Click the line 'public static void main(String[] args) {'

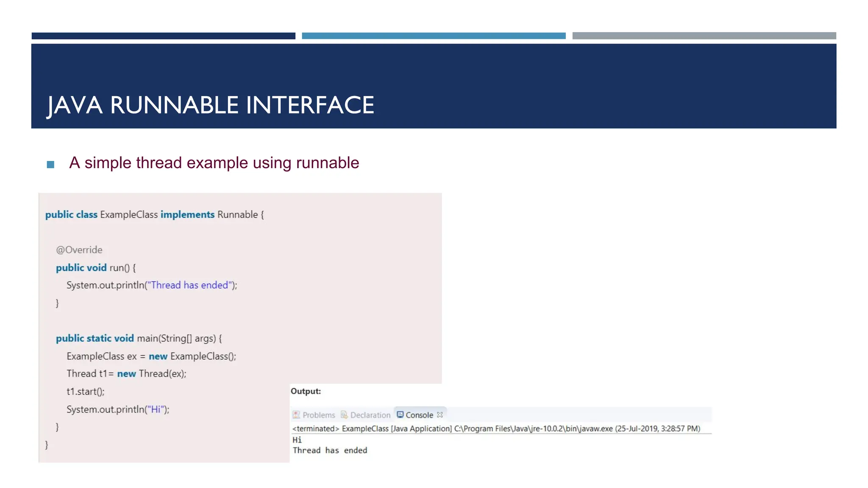pos(139,338)
